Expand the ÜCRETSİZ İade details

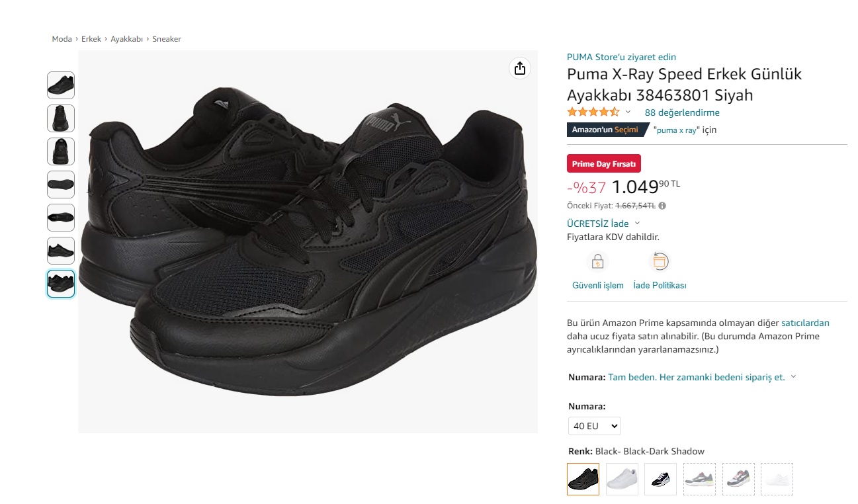point(637,224)
